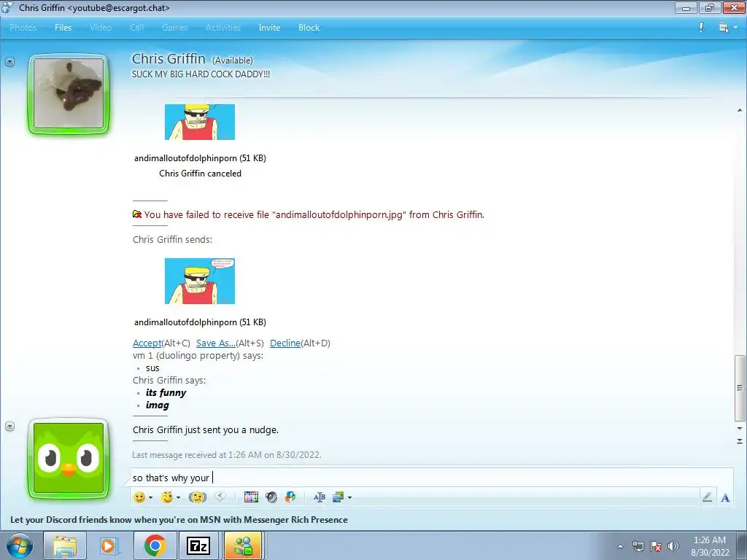Click the canceled file image thumbnail
The image size is (747, 560).
click(x=200, y=122)
